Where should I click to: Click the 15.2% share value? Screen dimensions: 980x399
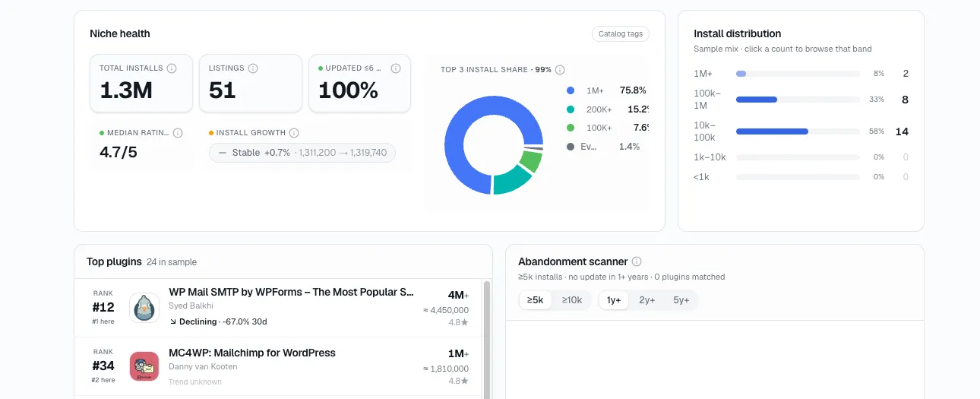pos(637,109)
